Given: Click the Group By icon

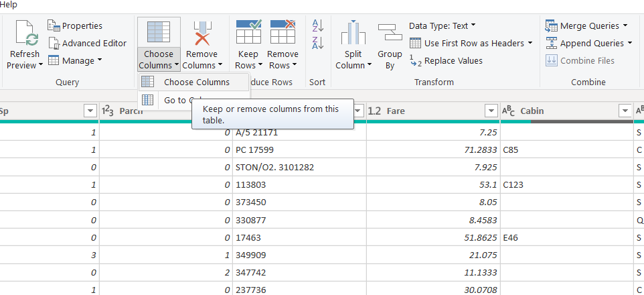Looking at the screenshot, I should pos(390,34).
